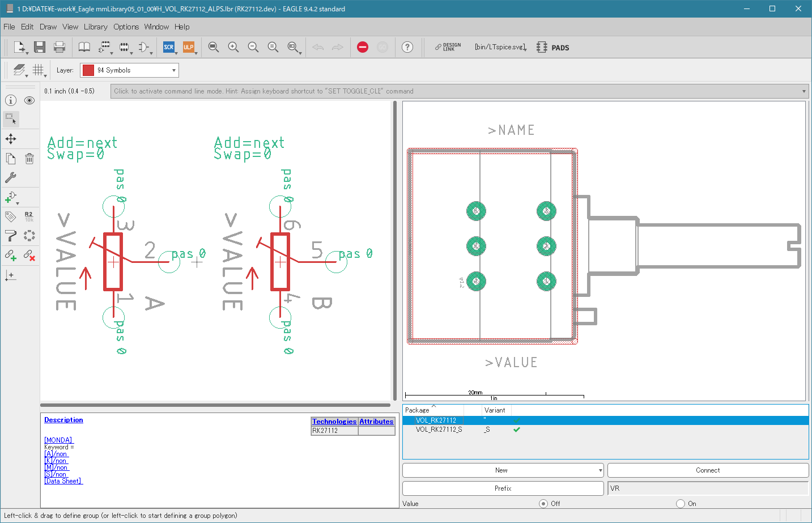Select the Delete trash tool

point(29,159)
